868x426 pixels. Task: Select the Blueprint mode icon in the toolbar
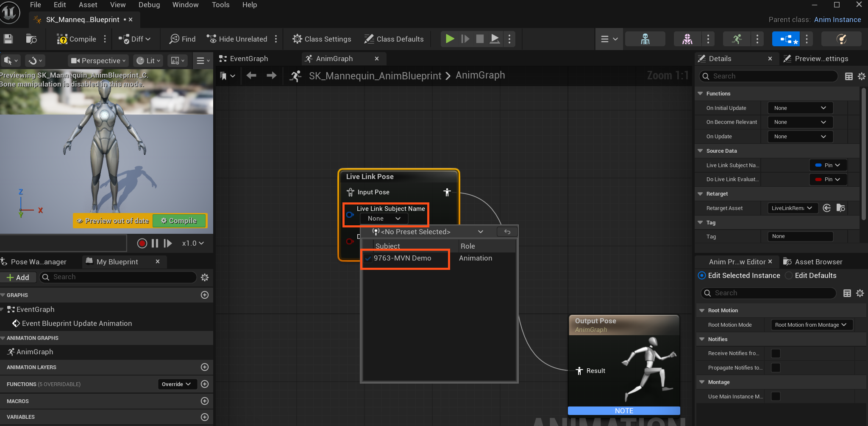coord(786,39)
